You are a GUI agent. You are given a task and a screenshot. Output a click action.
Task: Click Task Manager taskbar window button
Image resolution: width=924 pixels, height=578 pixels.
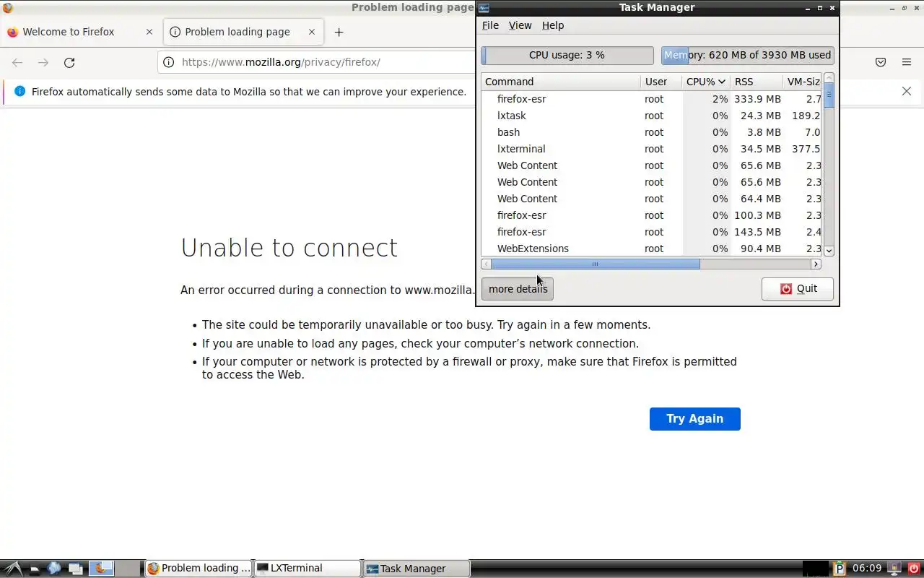tap(417, 569)
